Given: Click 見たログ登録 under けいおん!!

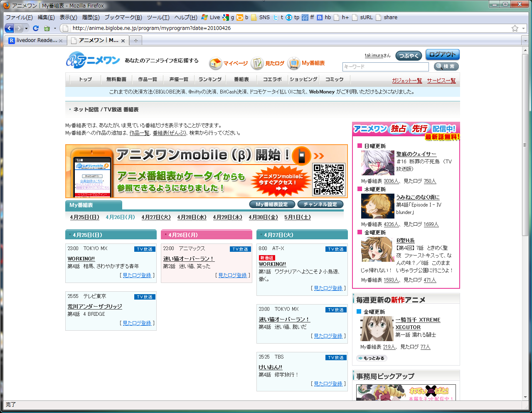Looking at the screenshot, I should tap(328, 384).
